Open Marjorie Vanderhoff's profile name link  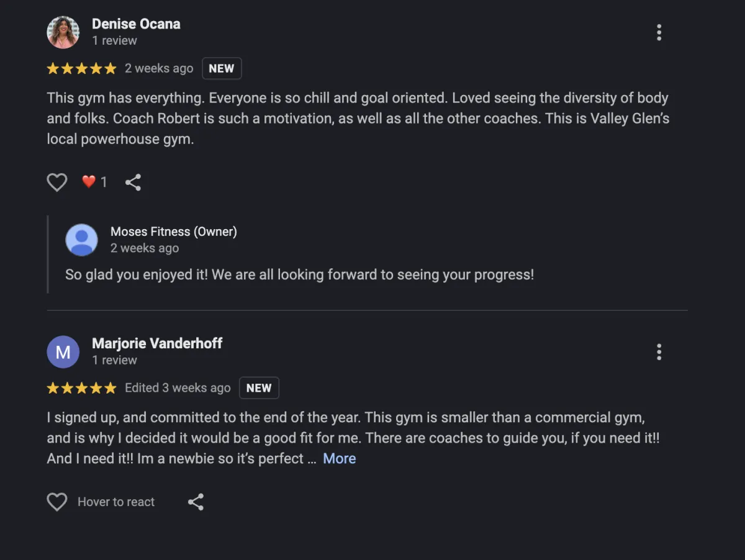coord(157,343)
